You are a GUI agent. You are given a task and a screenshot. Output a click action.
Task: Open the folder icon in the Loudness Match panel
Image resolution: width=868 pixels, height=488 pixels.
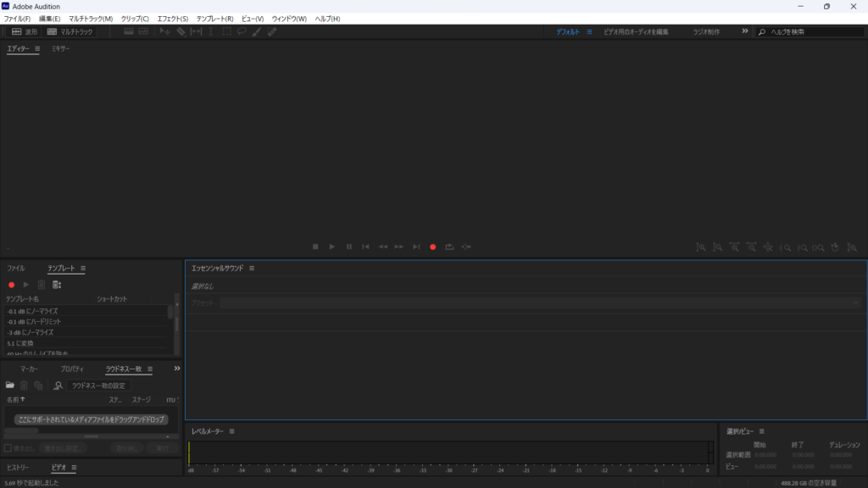[x=10, y=385]
